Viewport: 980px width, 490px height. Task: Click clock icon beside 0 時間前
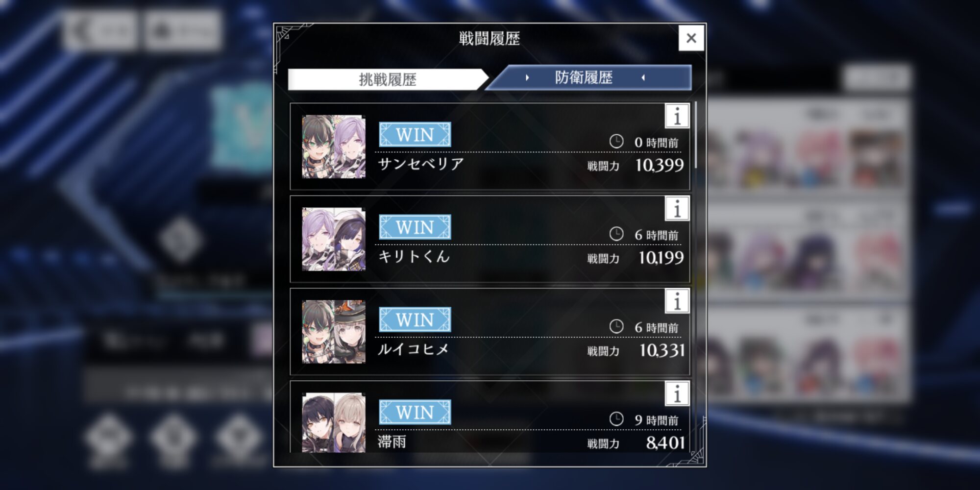coord(616,142)
